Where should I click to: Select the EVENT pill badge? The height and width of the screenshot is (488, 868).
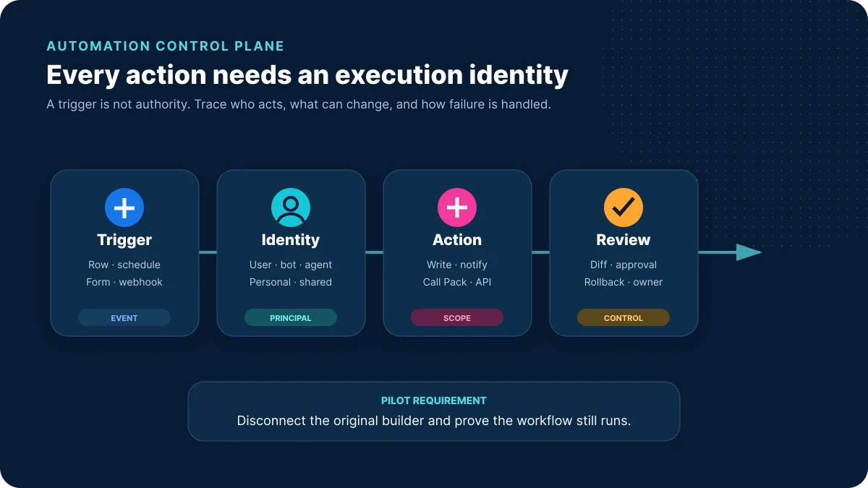coord(124,317)
